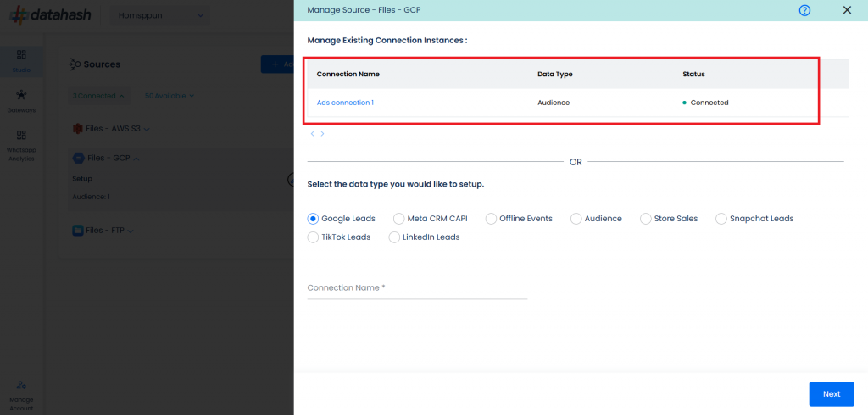Focus the Connection Name input field
The width and height of the screenshot is (868, 418).
(x=417, y=288)
